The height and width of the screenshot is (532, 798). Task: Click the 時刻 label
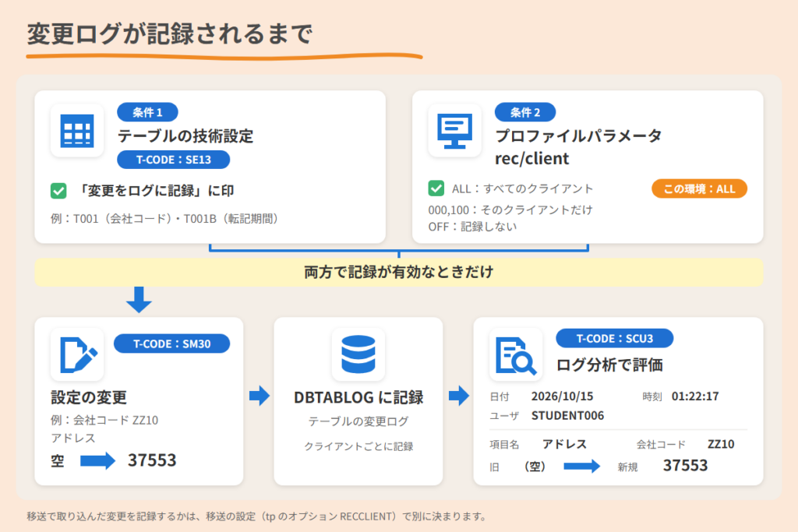(652, 396)
